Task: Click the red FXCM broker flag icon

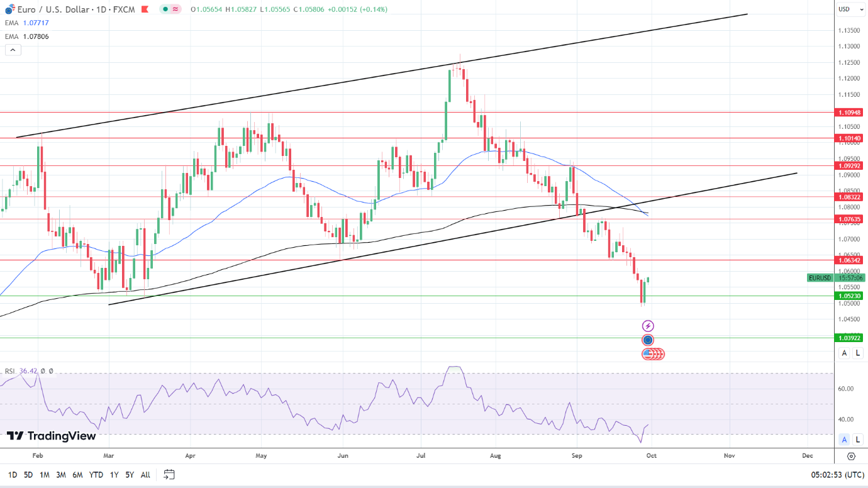Action: 145,9
